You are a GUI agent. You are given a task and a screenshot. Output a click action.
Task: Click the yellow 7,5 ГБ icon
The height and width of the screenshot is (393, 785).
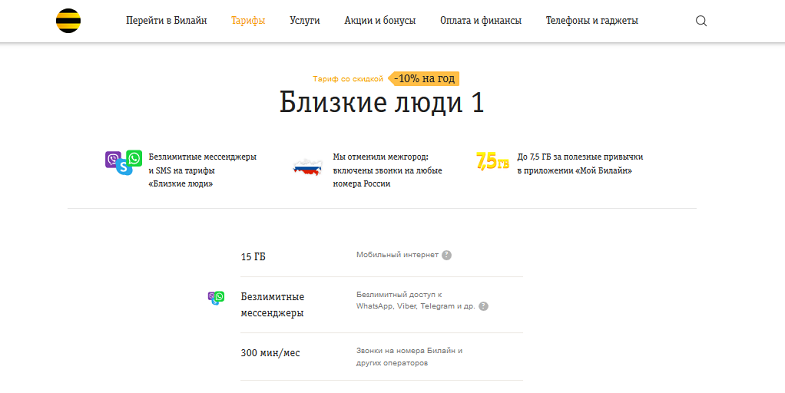coord(492,161)
